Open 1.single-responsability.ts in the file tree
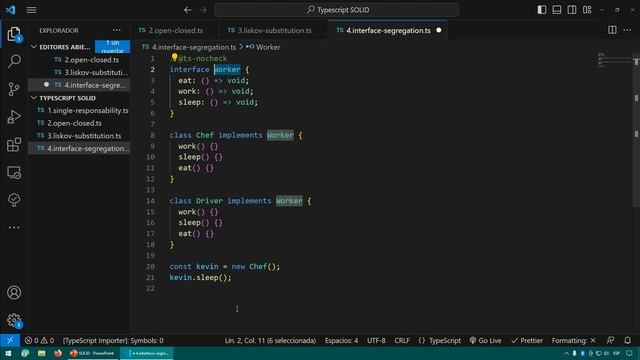Image resolution: width=640 pixels, height=360 pixels. click(79, 111)
